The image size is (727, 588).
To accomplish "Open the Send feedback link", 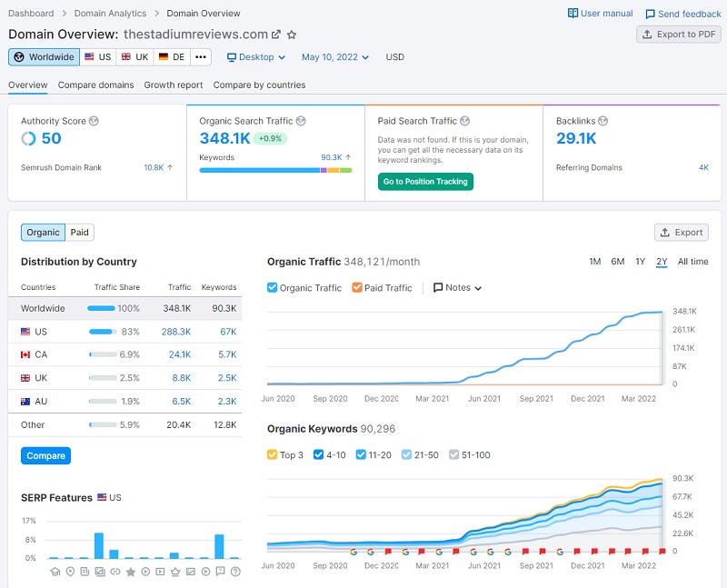I will click(x=683, y=14).
